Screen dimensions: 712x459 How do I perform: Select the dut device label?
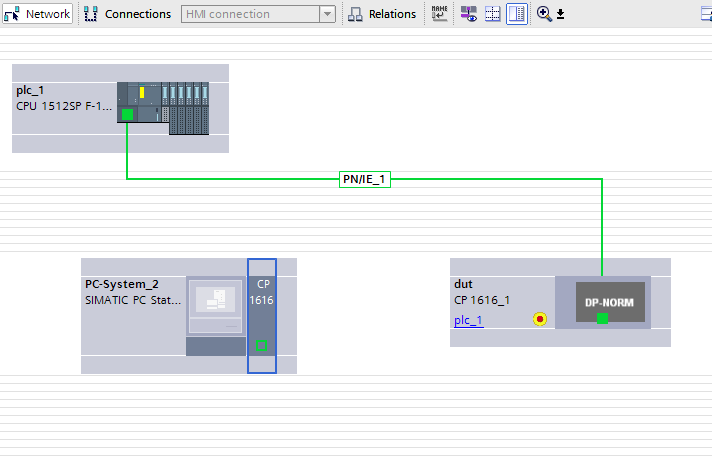click(x=463, y=284)
